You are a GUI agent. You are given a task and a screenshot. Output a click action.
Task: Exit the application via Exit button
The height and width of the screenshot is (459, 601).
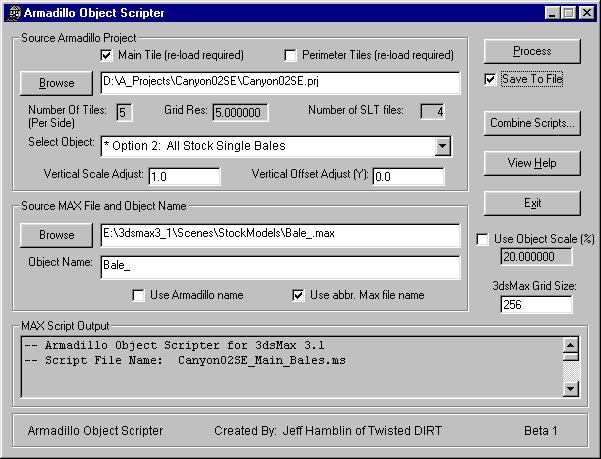(x=532, y=203)
